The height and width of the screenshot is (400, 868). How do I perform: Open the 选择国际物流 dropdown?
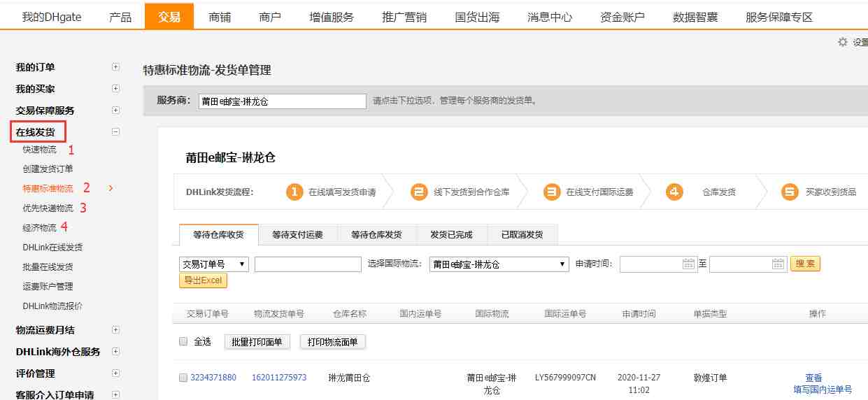[499, 264]
